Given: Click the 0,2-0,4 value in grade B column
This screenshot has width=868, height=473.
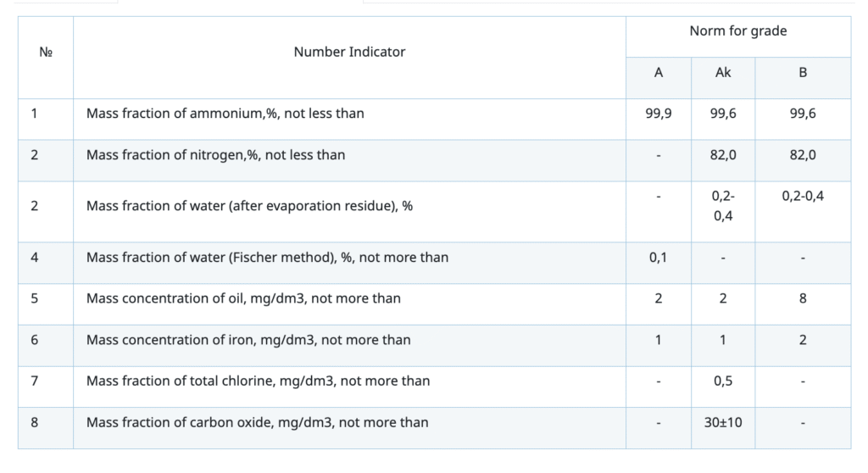Looking at the screenshot, I should 803,196.
